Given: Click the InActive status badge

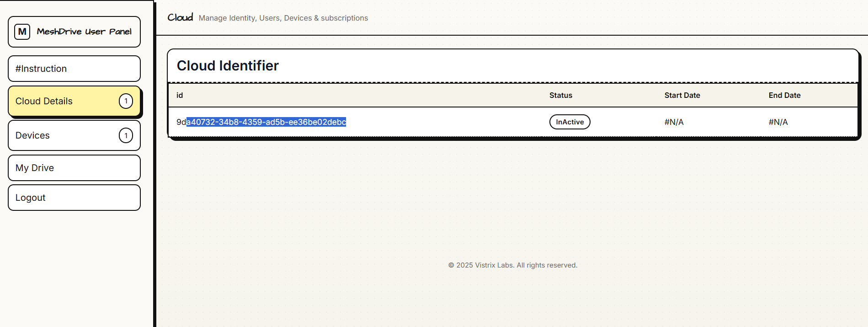Looking at the screenshot, I should [x=570, y=122].
